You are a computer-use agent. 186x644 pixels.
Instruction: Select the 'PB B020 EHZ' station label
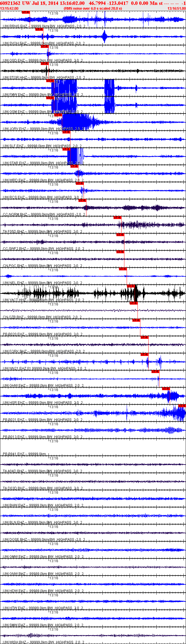pos(14,334)
